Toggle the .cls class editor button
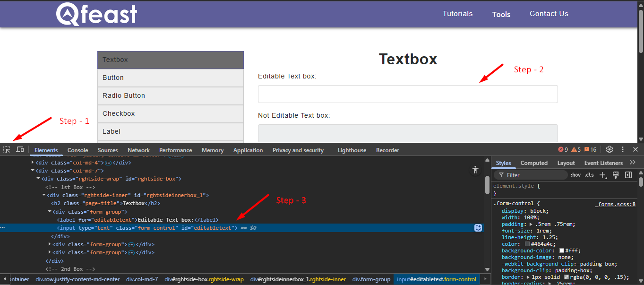The width and height of the screenshot is (644, 285). pyautogui.click(x=589, y=175)
